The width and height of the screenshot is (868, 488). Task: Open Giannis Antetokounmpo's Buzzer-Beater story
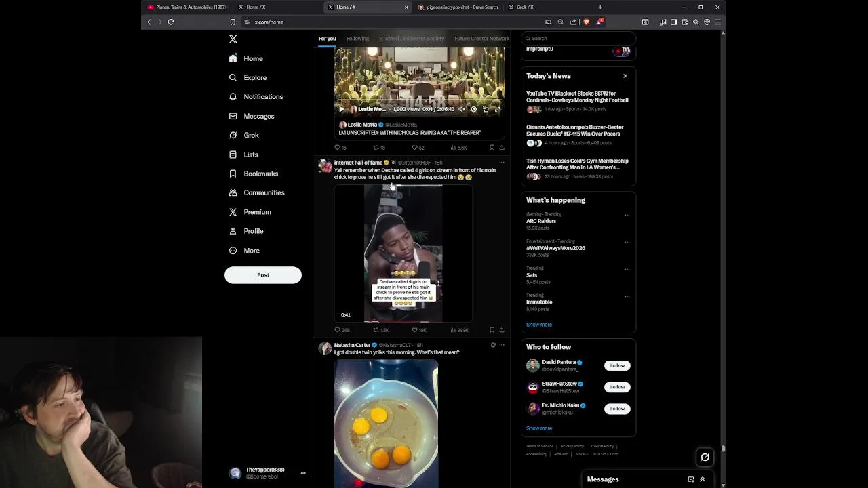[578, 134]
